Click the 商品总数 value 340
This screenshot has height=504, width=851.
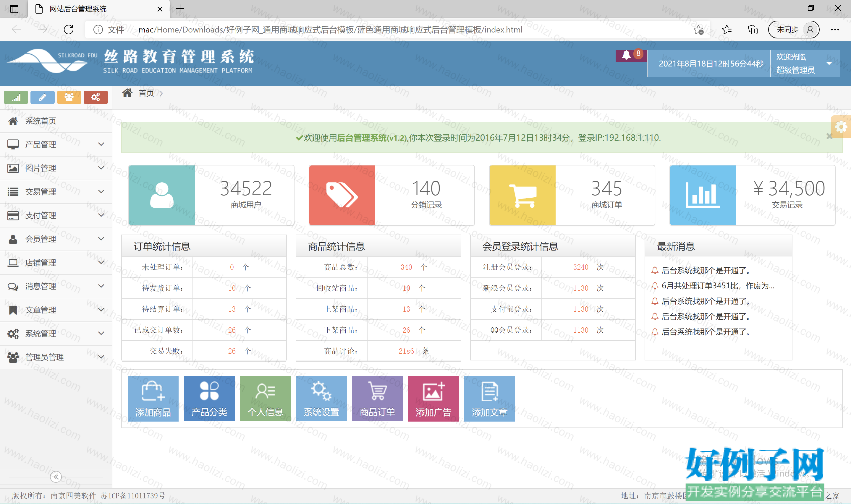[406, 267]
